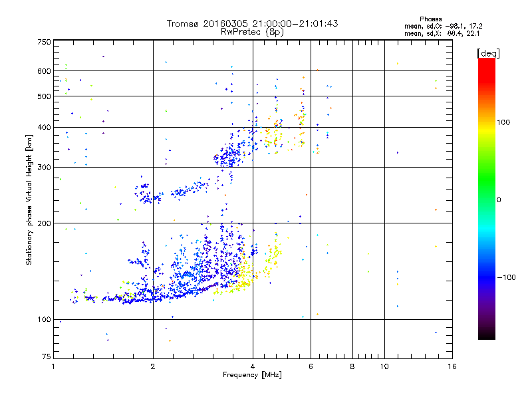Screen dimensions: 532x399
Task: Click the 750 height axis label
Action: tap(44, 43)
